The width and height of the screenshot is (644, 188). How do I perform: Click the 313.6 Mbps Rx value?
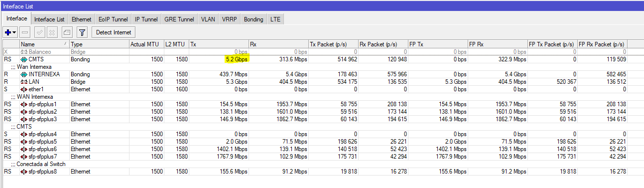click(293, 59)
